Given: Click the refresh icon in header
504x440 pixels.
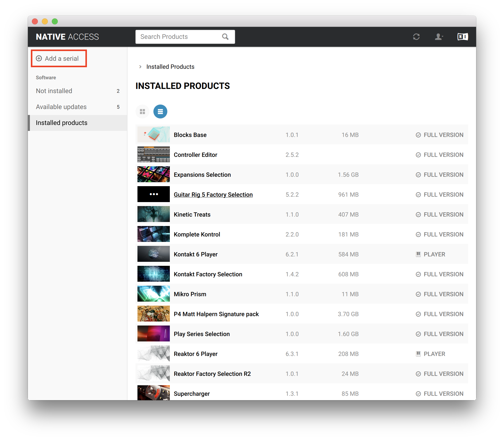Looking at the screenshot, I should [416, 37].
